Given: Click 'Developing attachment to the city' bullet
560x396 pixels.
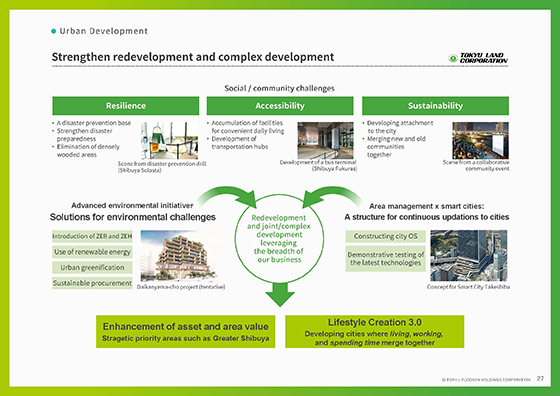Looking at the screenshot, I should tap(400, 127).
